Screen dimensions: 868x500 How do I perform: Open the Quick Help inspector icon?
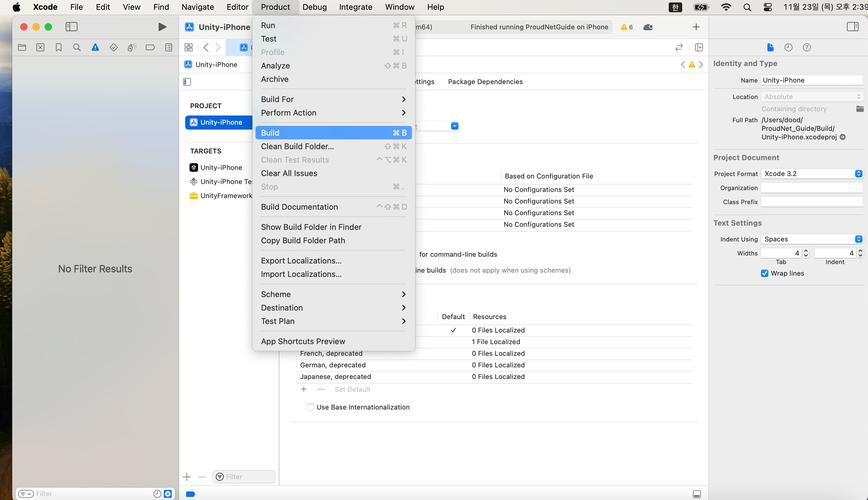[x=807, y=47]
